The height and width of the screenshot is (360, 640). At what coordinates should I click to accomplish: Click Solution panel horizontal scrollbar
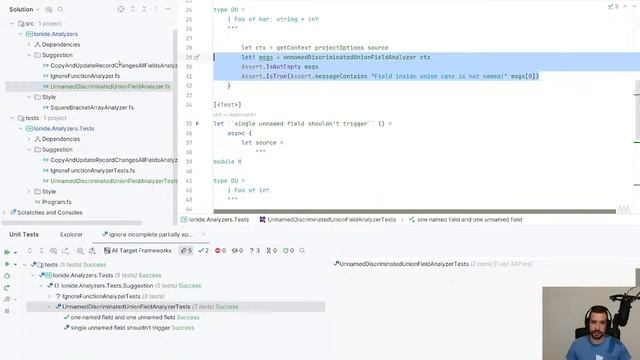(x=72, y=223)
